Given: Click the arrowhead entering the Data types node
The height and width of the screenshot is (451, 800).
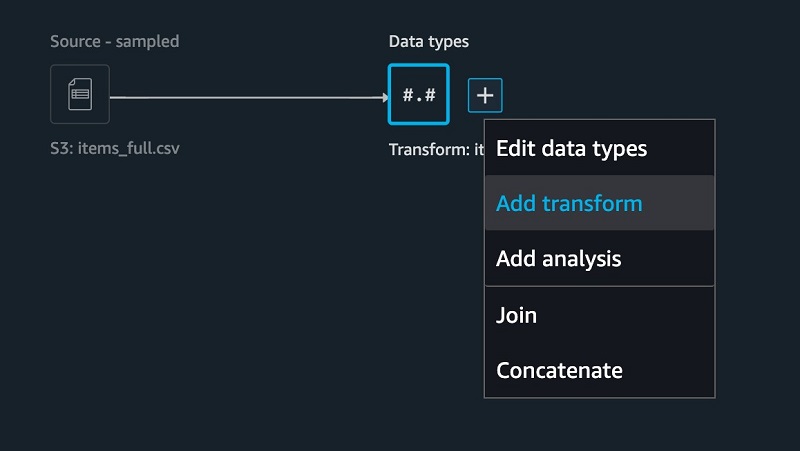Looking at the screenshot, I should click(386, 97).
